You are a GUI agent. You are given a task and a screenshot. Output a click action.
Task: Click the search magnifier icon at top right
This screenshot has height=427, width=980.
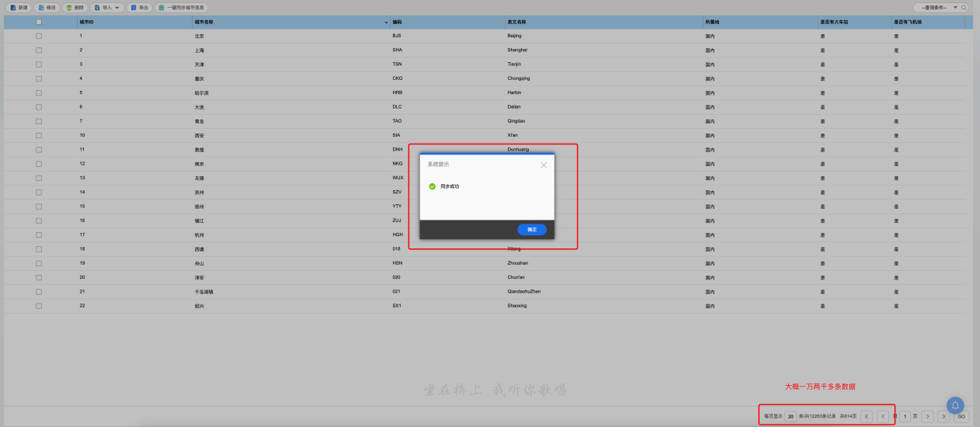point(964,7)
